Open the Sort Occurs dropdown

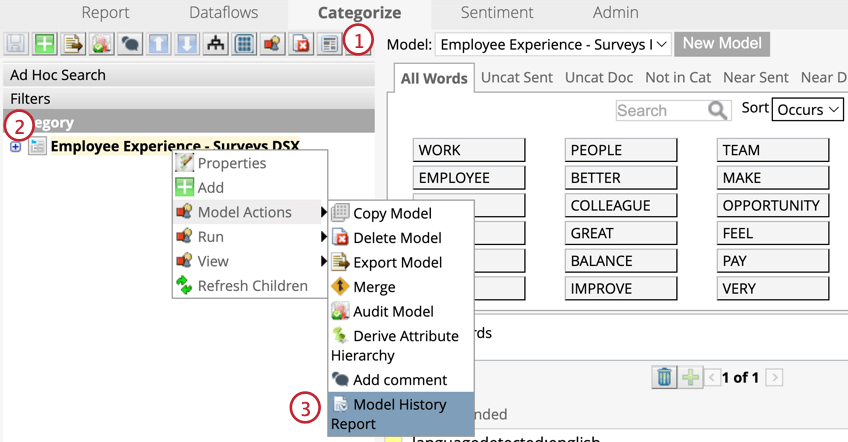point(808,109)
